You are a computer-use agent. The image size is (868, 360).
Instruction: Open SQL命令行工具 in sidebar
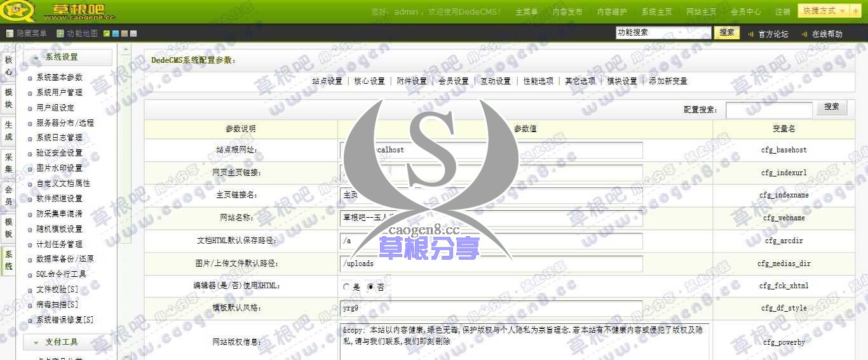61,274
